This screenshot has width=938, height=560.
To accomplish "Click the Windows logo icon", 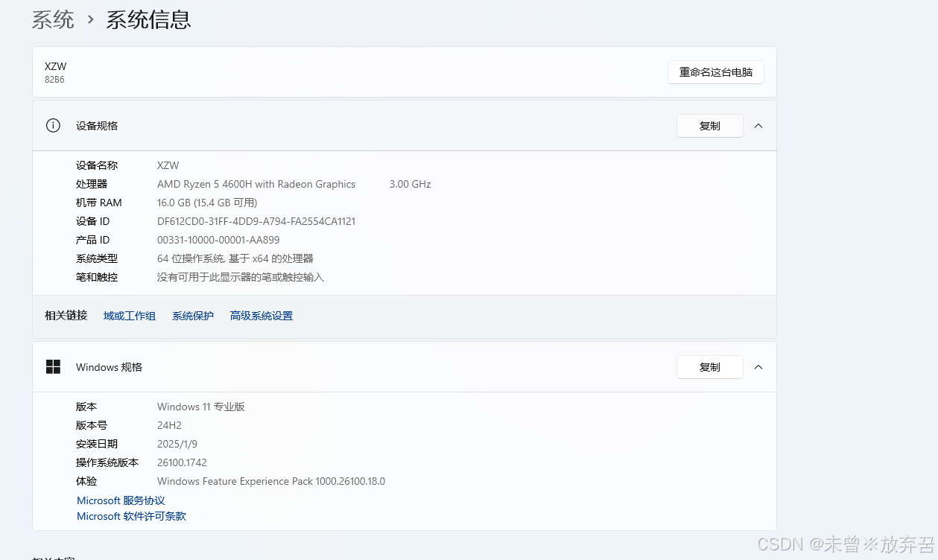I will pyautogui.click(x=53, y=366).
